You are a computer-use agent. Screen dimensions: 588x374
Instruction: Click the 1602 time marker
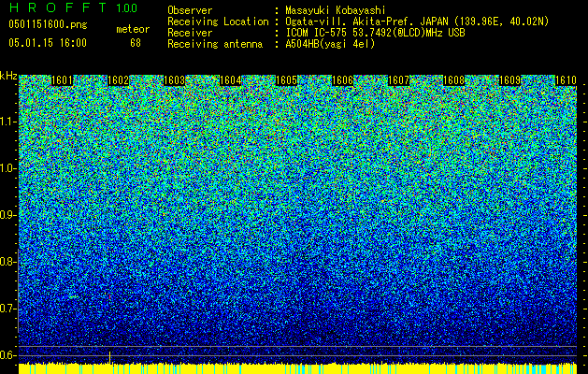[x=118, y=80]
